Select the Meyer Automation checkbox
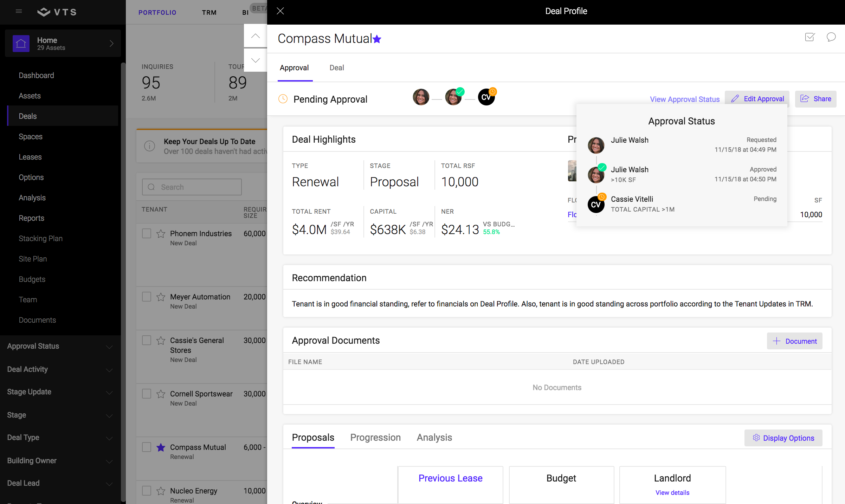This screenshot has height=504, width=845. point(147,297)
